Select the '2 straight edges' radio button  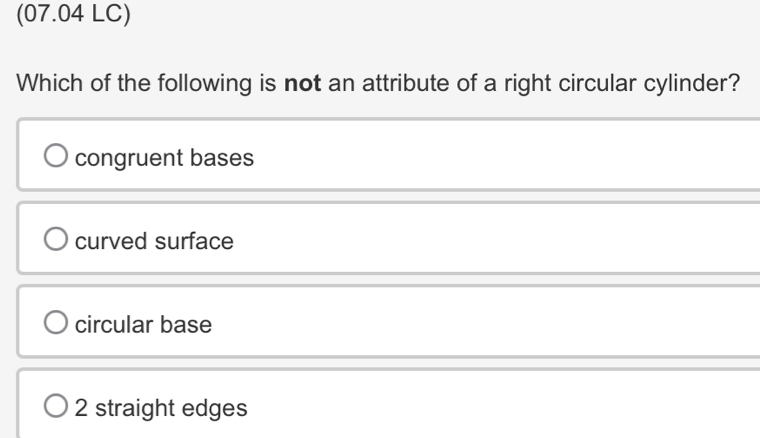pos(57,407)
